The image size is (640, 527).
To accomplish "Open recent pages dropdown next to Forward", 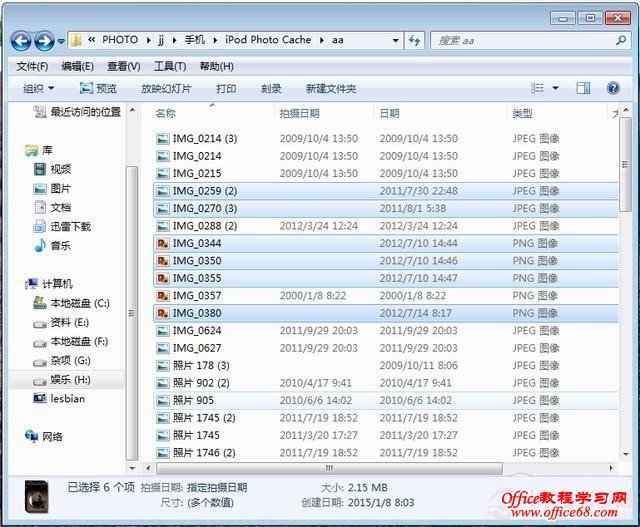I will click(x=61, y=41).
